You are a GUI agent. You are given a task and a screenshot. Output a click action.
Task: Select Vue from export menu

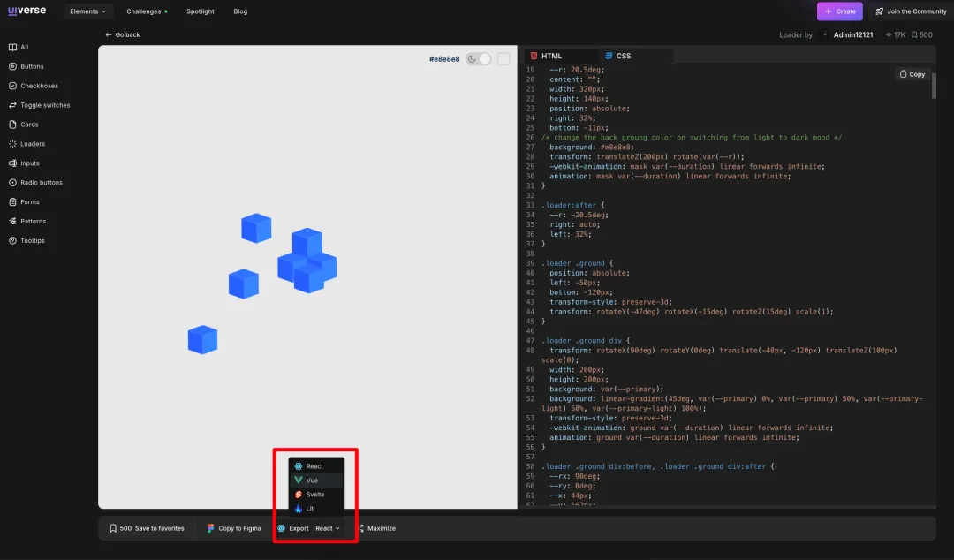click(313, 481)
